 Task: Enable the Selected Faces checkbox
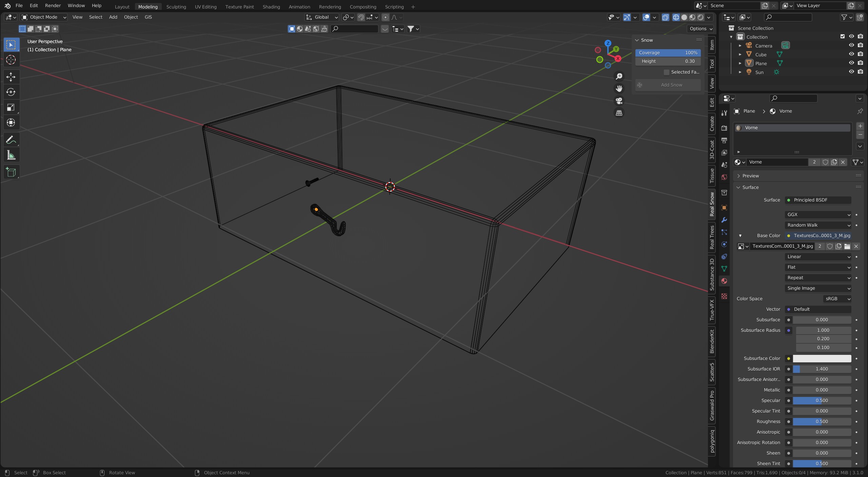coord(667,72)
